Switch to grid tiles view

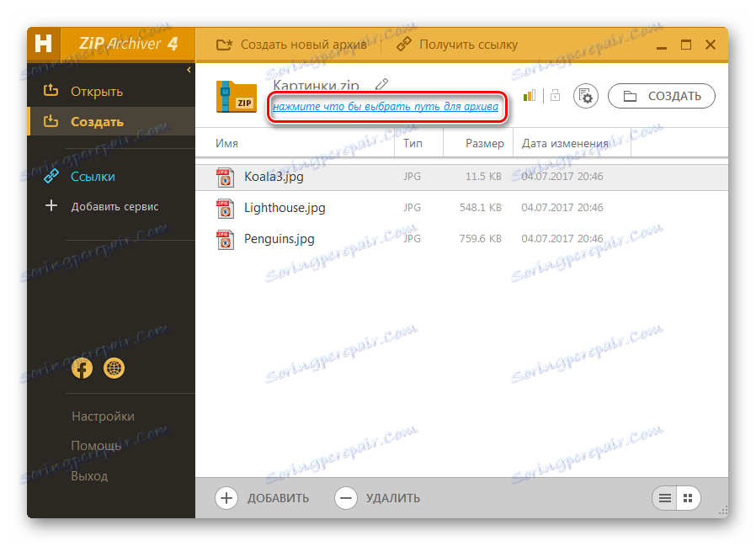click(x=688, y=498)
